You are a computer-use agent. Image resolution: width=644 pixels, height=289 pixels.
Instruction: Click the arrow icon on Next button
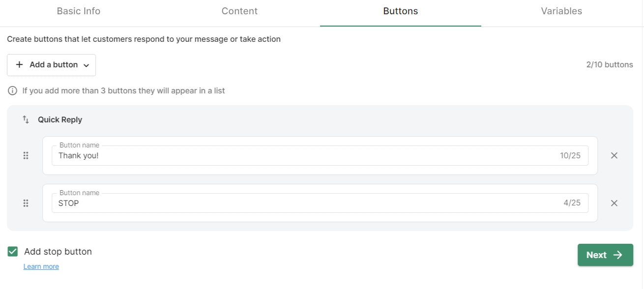click(618, 255)
